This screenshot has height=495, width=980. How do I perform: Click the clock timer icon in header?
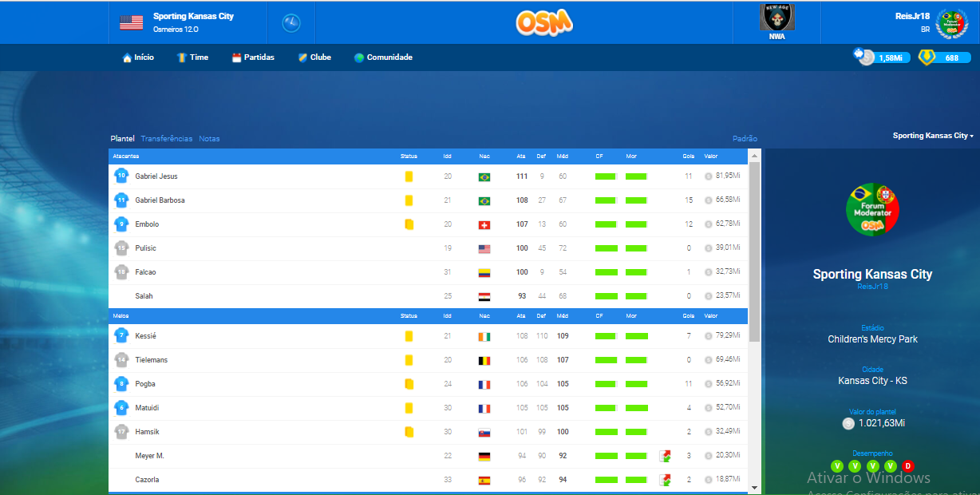click(x=291, y=23)
